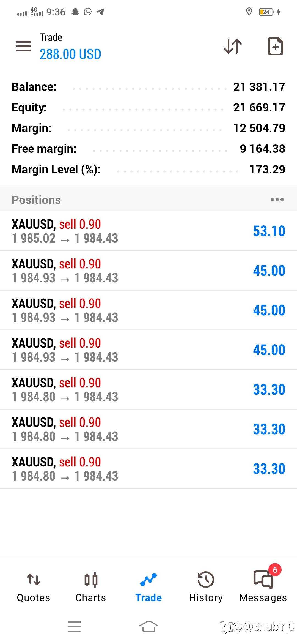Tap the Free margin row
Screen dimensions: 297x644
click(x=148, y=149)
